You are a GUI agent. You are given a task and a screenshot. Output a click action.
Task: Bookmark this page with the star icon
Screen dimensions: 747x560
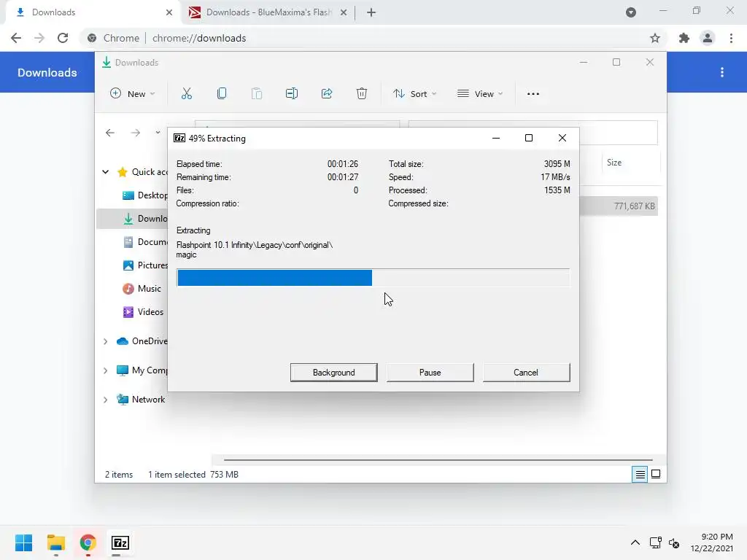pyautogui.click(x=655, y=38)
